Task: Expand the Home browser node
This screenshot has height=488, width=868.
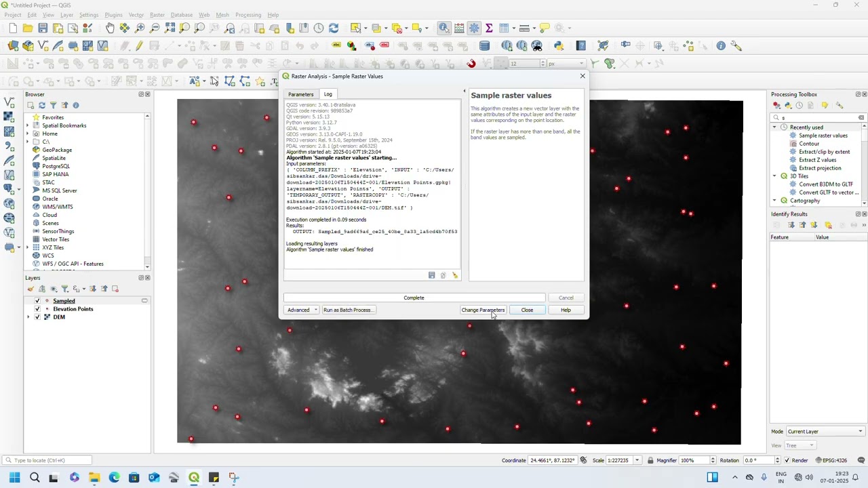Action: (28, 134)
